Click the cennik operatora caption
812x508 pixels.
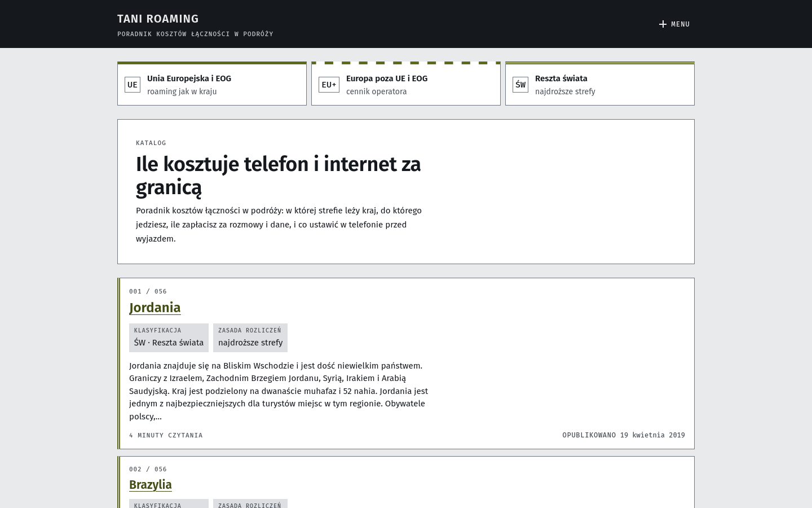pos(376,91)
